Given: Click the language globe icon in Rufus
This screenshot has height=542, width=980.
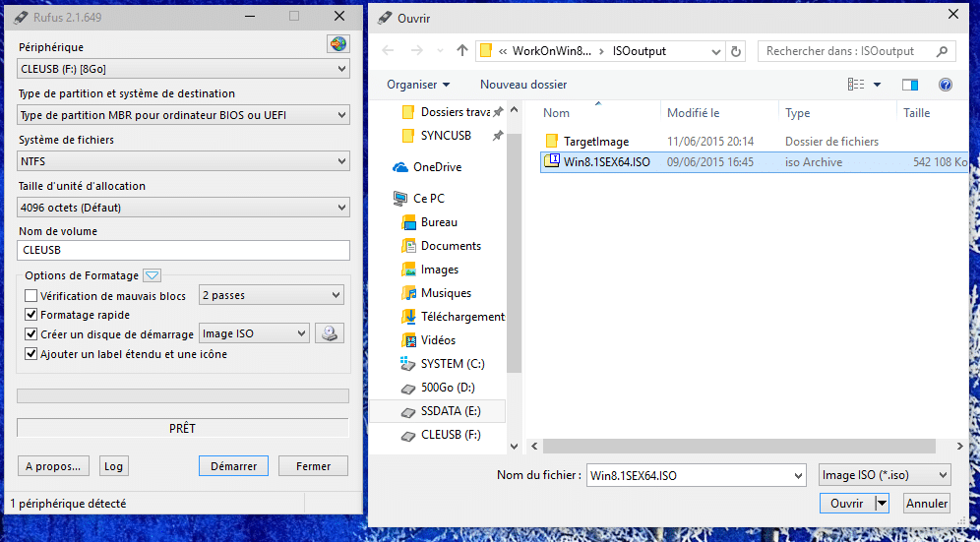Looking at the screenshot, I should (x=338, y=43).
